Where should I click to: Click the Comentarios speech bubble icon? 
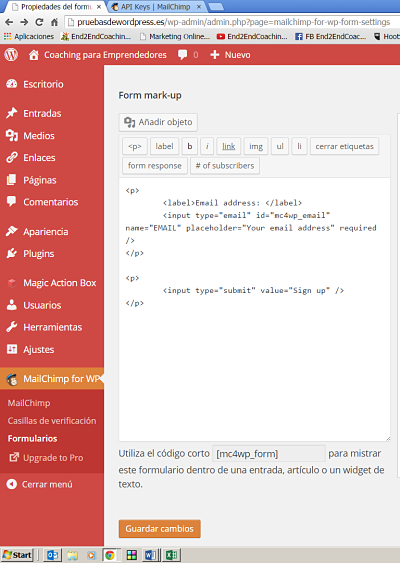[11, 201]
